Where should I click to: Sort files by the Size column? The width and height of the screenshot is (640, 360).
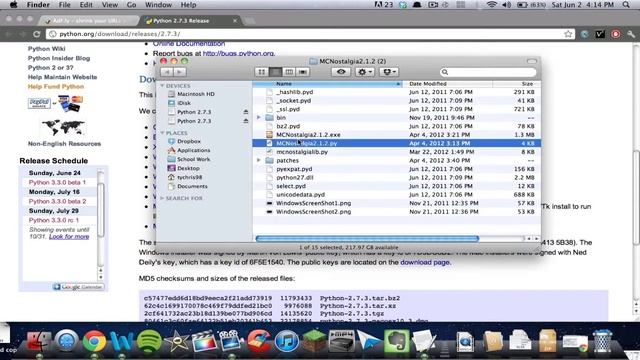pyautogui.click(x=517, y=84)
